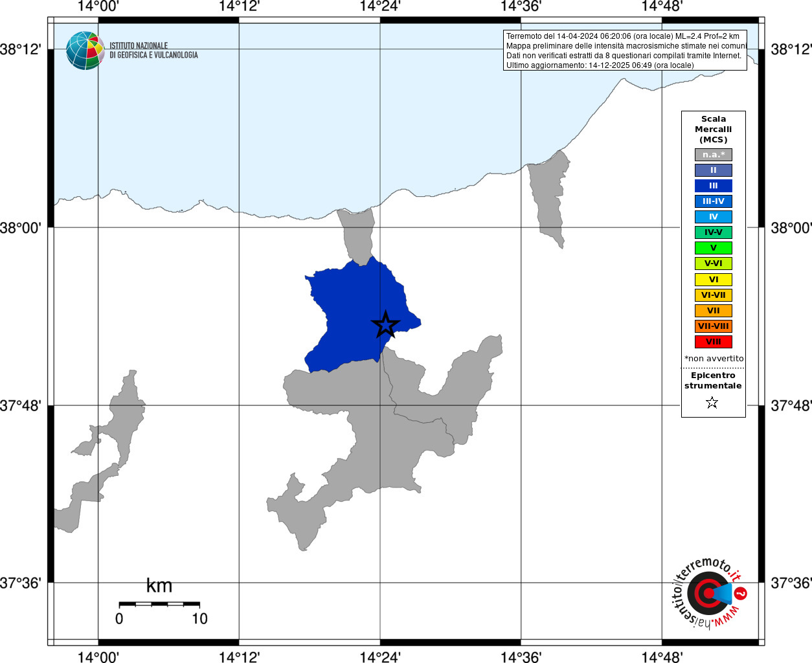
Task: Select the VI-VII orange-yellow legend swatch
Action: pos(714,295)
